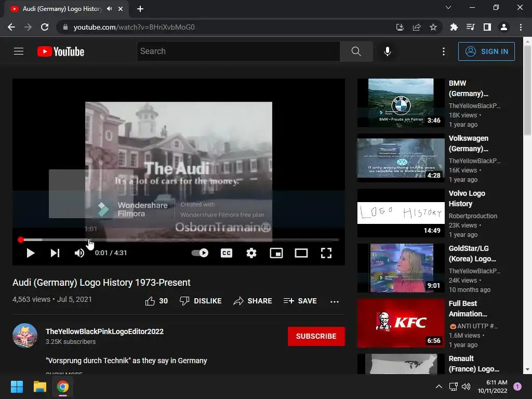The width and height of the screenshot is (532, 399).
Task: Open Renault (France) Logo video title
Action: pos(474,364)
